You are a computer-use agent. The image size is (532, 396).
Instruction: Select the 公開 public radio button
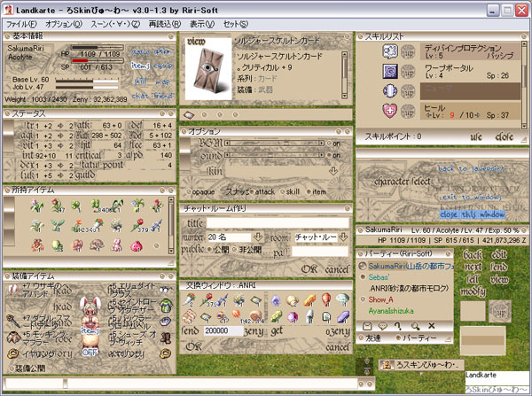click(x=209, y=250)
